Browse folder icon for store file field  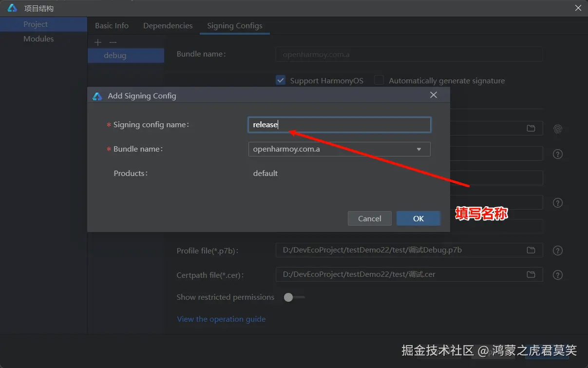[531, 128]
